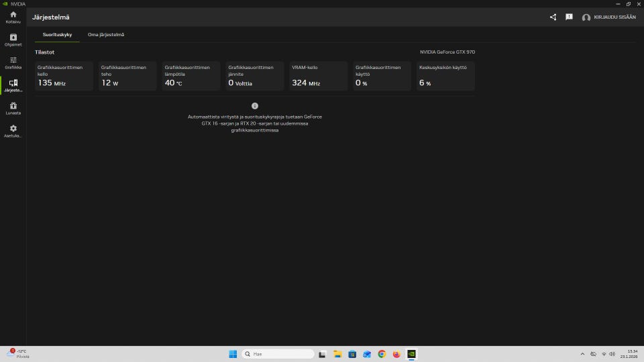Switch to the Suorituskyky tab
The image size is (644, 362).
tap(57, 34)
